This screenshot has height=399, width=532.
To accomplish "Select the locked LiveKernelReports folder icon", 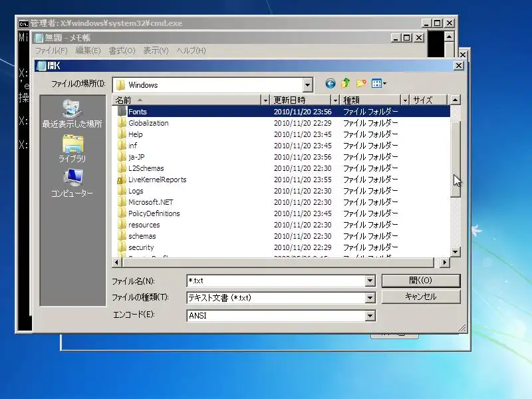I will tap(122, 180).
